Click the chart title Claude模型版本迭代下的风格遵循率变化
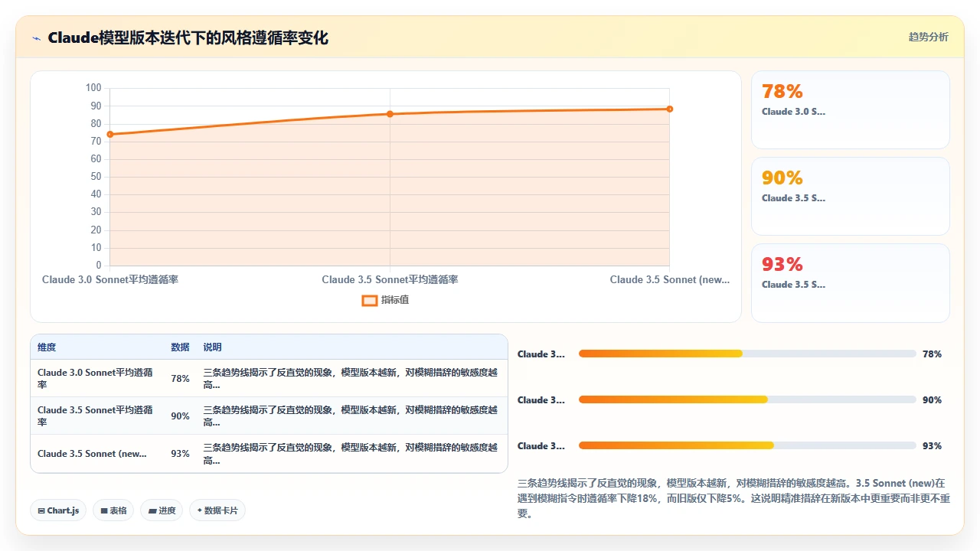980x551 pixels. click(188, 37)
